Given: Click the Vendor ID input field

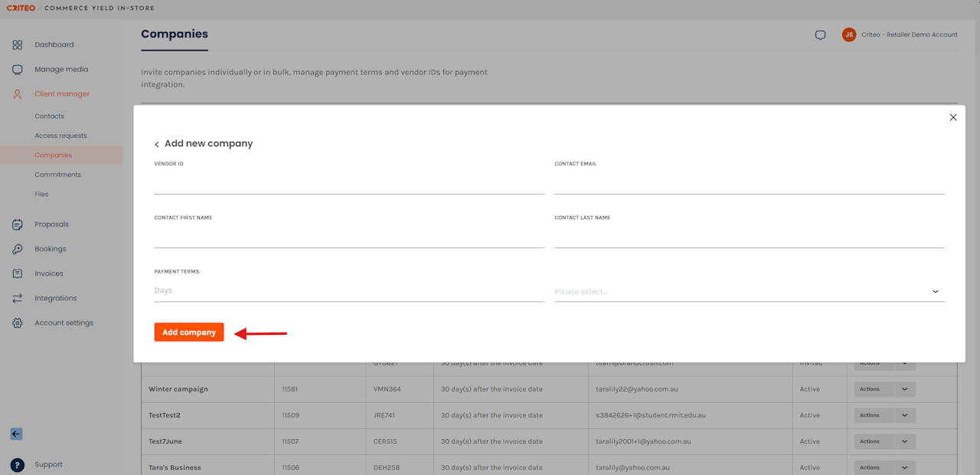Looking at the screenshot, I should [x=349, y=184].
